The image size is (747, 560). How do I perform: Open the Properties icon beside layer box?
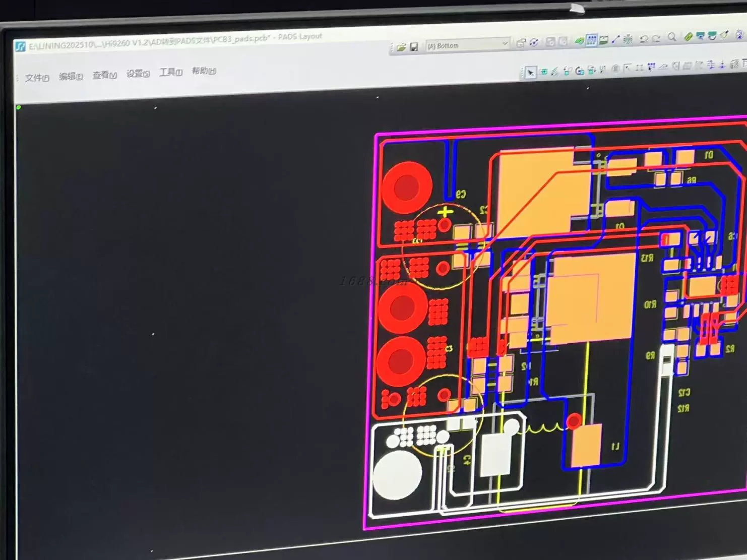click(x=521, y=43)
